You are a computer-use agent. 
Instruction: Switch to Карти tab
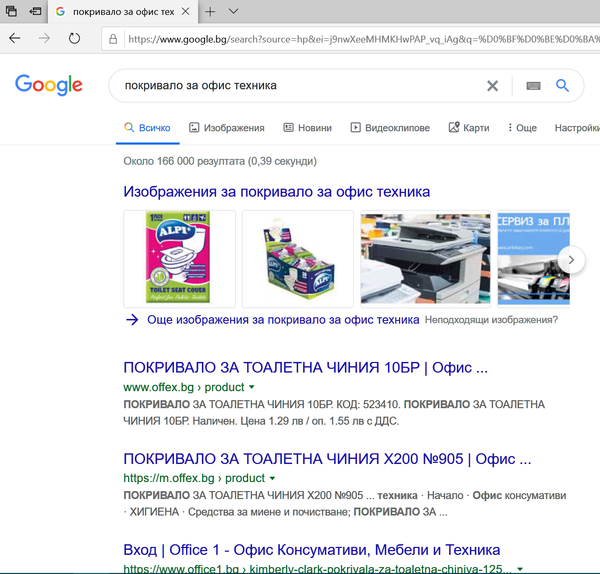point(469,128)
